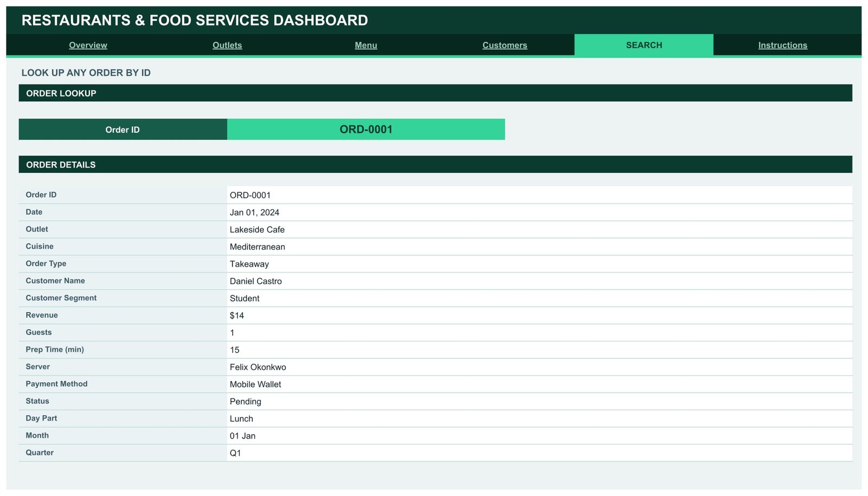Click the ORD-0001 Order ID input cell
868x496 pixels.
tap(366, 130)
